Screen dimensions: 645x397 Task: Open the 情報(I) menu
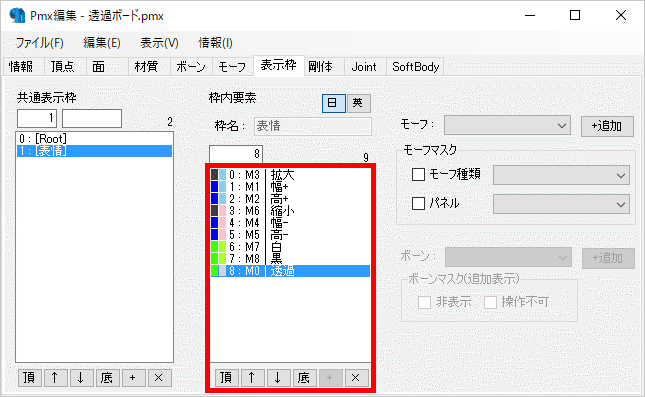(x=215, y=43)
